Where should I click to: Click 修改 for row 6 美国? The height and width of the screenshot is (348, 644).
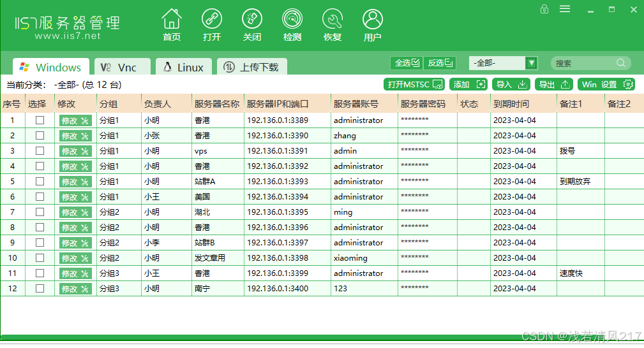pos(75,197)
